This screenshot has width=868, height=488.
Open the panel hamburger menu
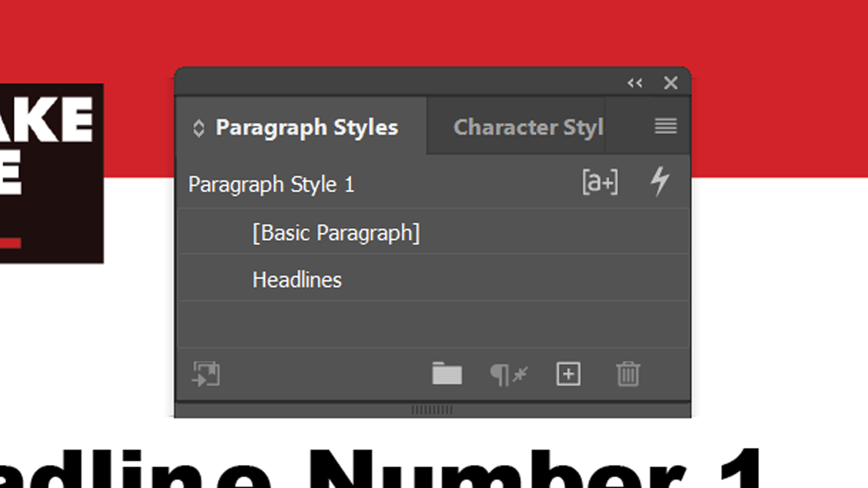click(x=665, y=126)
